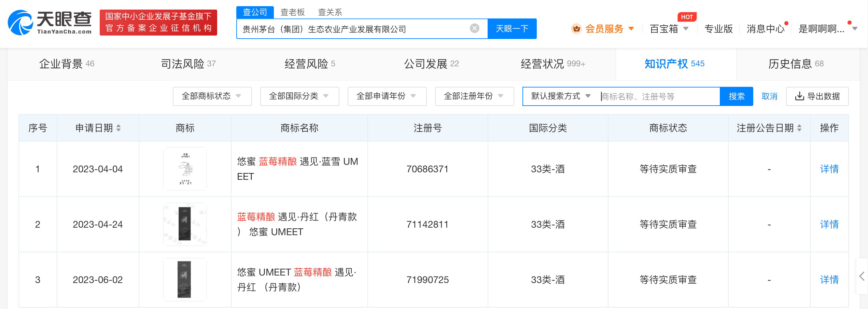Click the download icon in 导出数据
The height and width of the screenshot is (309, 868).
(799, 96)
